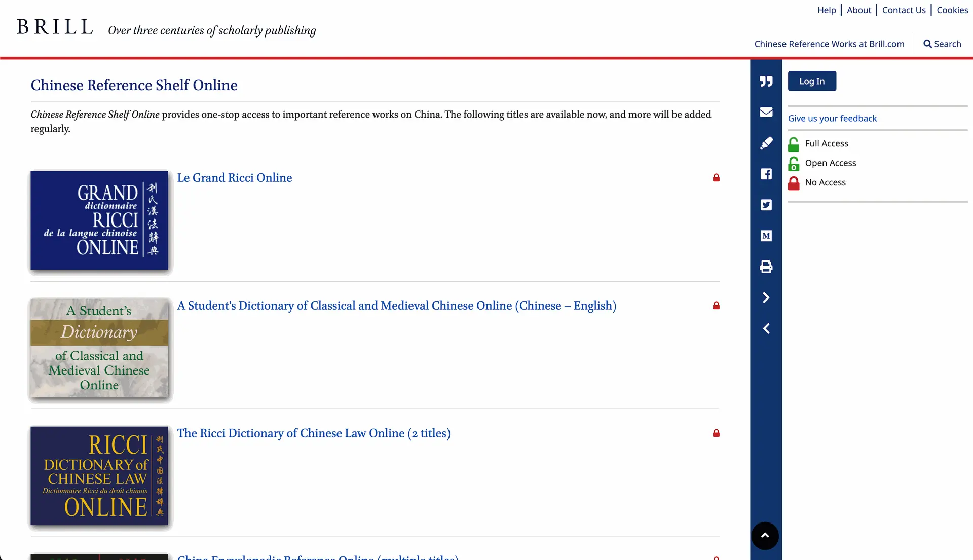
Task: Open Search from the top navigation
Action: (x=942, y=44)
